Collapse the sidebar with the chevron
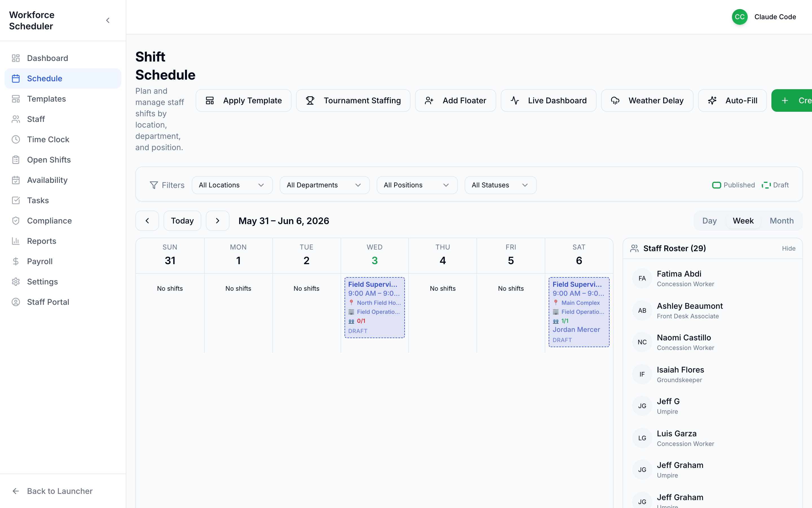Viewport: 812px width, 508px height. (108, 21)
